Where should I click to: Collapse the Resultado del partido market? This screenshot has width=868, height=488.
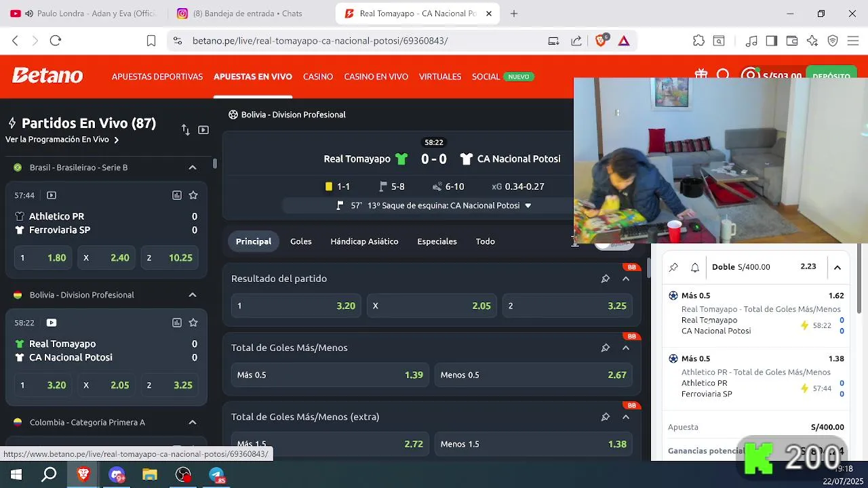click(x=626, y=279)
